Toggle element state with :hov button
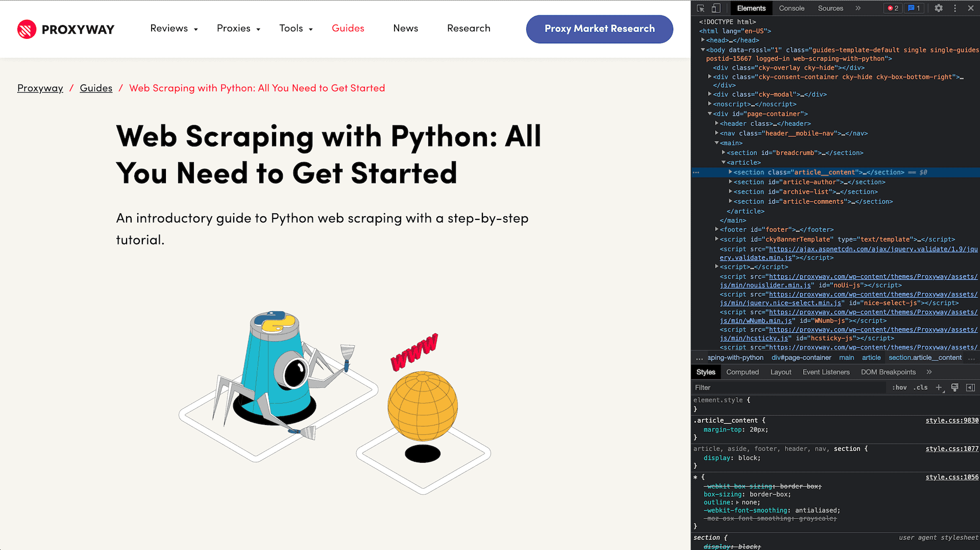Screen dimensions: 980x550 point(900,387)
